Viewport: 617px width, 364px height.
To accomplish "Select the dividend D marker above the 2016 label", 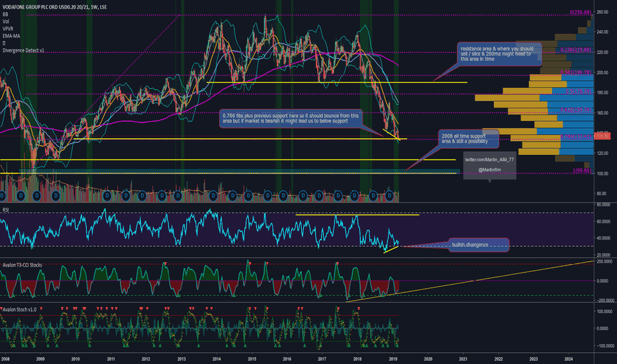I will pyautogui.click(x=283, y=195).
